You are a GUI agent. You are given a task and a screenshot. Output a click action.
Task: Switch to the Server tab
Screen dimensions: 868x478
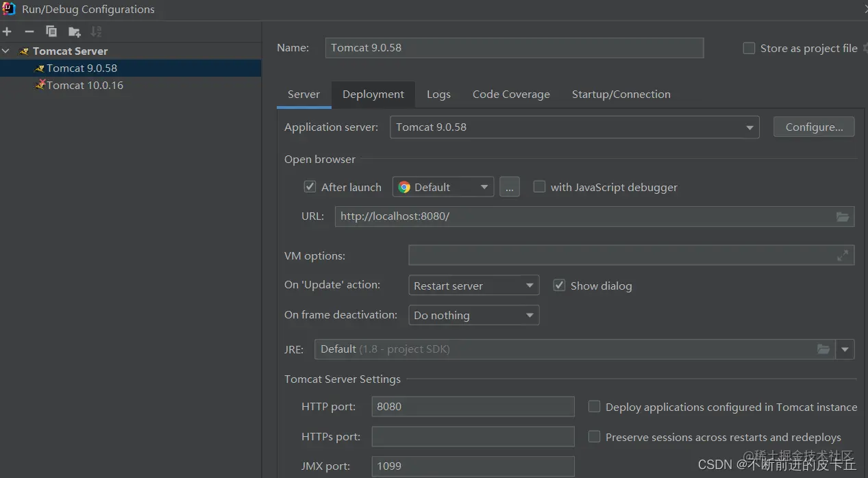(x=303, y=95)
